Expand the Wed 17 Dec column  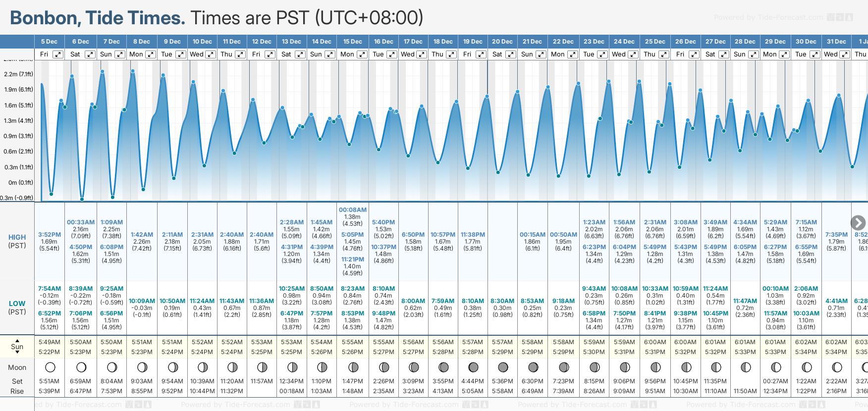tap(422, 54)
